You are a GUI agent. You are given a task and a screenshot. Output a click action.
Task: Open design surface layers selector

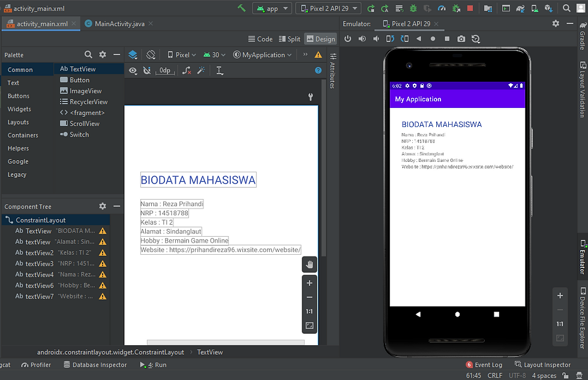tap(133, 55)
